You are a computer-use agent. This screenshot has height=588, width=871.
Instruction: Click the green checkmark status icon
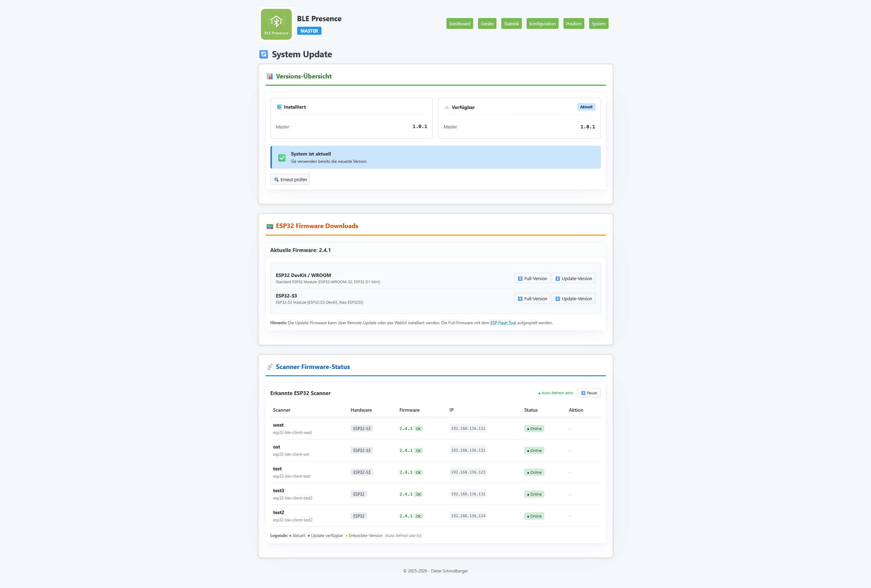tap(282, 158)
